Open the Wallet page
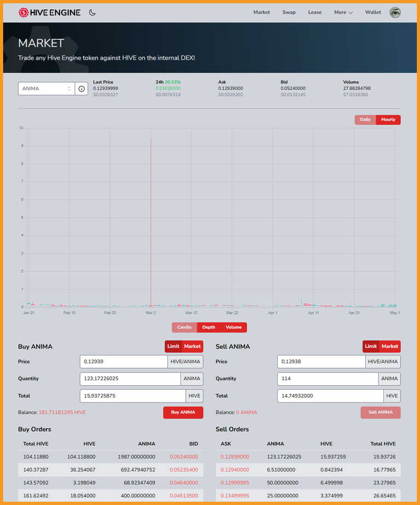420x505 pixels. coord(372,12)
